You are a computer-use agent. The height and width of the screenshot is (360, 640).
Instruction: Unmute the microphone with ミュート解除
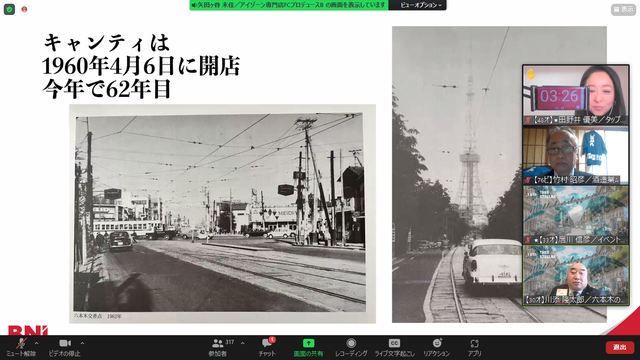21,348
